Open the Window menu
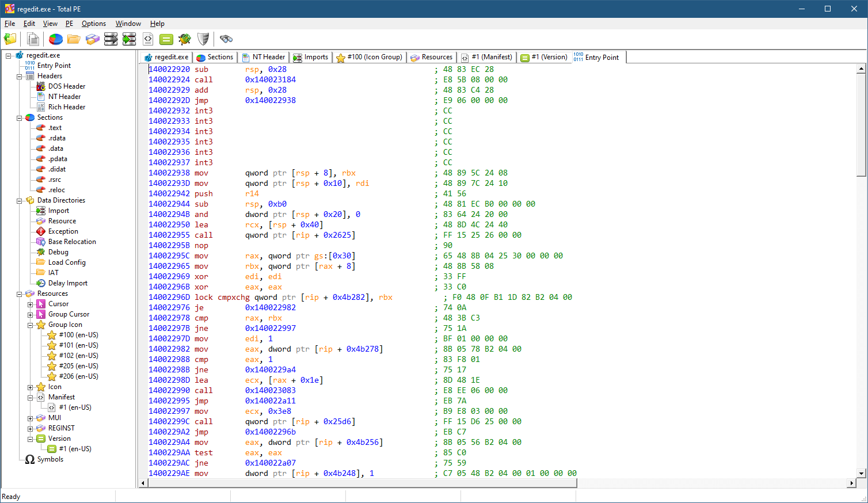868x503 pixels. [128, 24]
